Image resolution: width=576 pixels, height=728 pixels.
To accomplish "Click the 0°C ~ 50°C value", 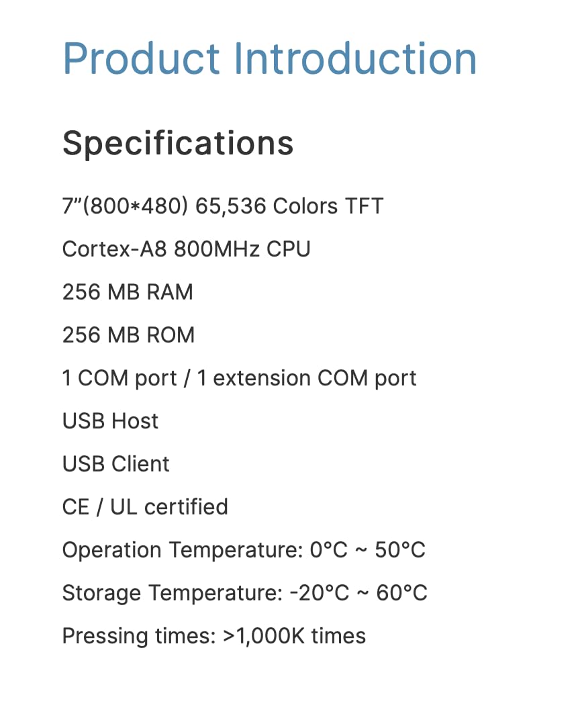I will pos(368,550).
